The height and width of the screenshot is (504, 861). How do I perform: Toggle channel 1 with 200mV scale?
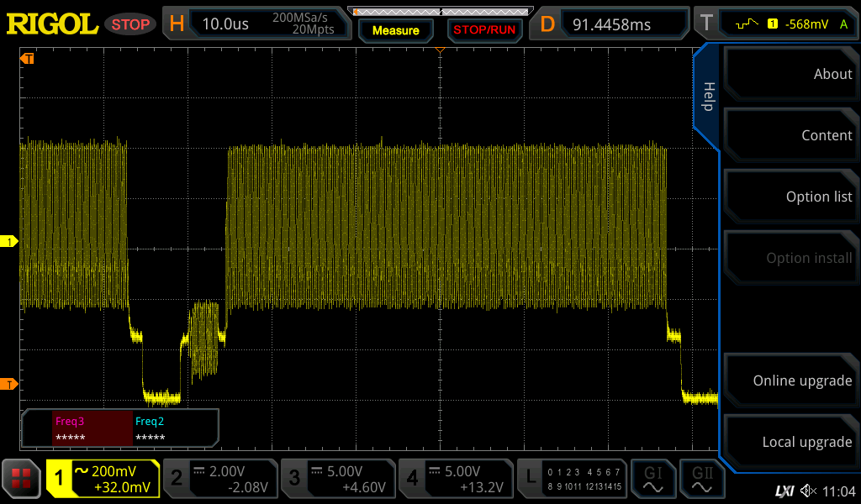pyautogui.click(x=103, y=479)
